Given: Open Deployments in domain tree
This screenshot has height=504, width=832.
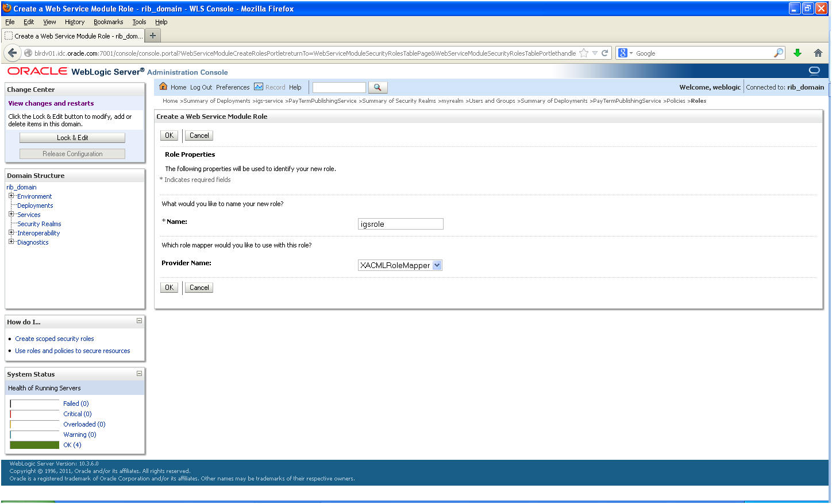Looking at the screenshot, I should coord(35,206).
